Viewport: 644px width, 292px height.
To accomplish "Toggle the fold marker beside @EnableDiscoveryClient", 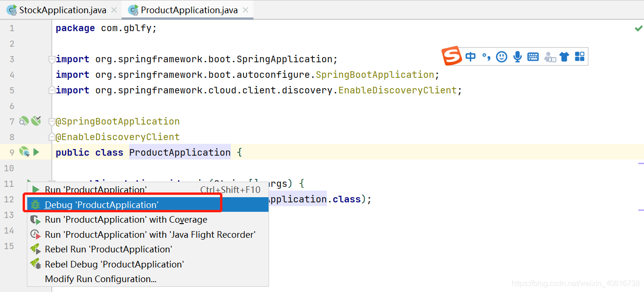I will click(x=52, y=137).
